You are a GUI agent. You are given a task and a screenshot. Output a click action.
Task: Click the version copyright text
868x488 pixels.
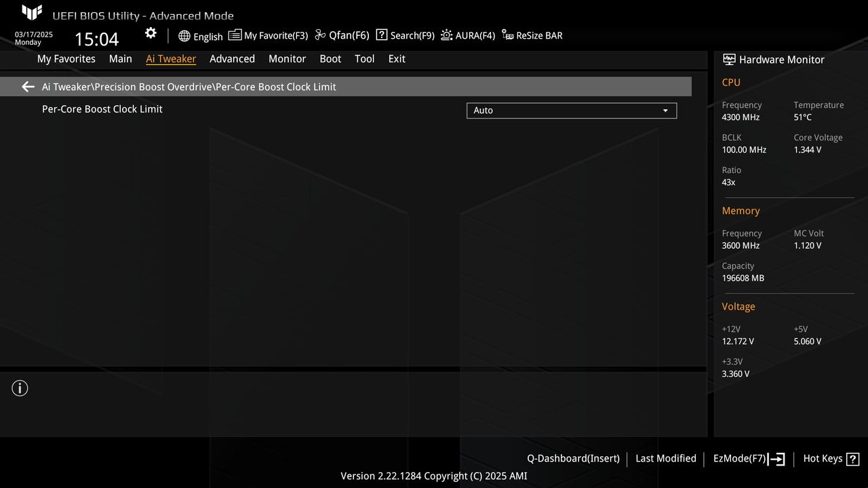tap(434, 476)
